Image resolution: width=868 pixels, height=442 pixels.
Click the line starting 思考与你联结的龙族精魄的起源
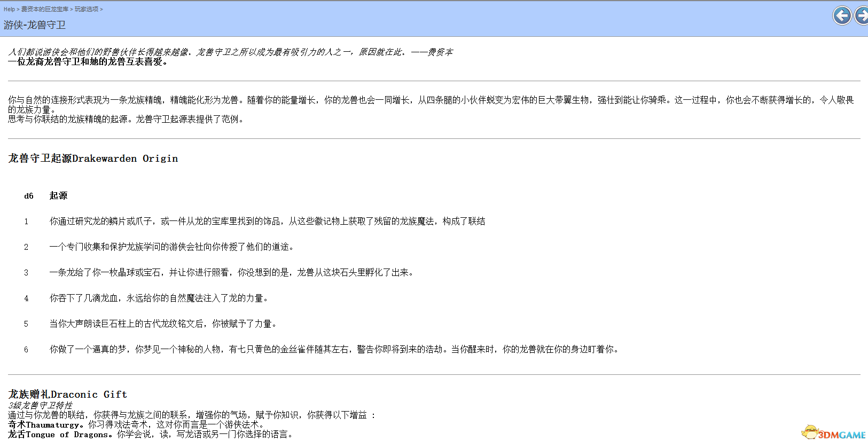tap(126, 119)
